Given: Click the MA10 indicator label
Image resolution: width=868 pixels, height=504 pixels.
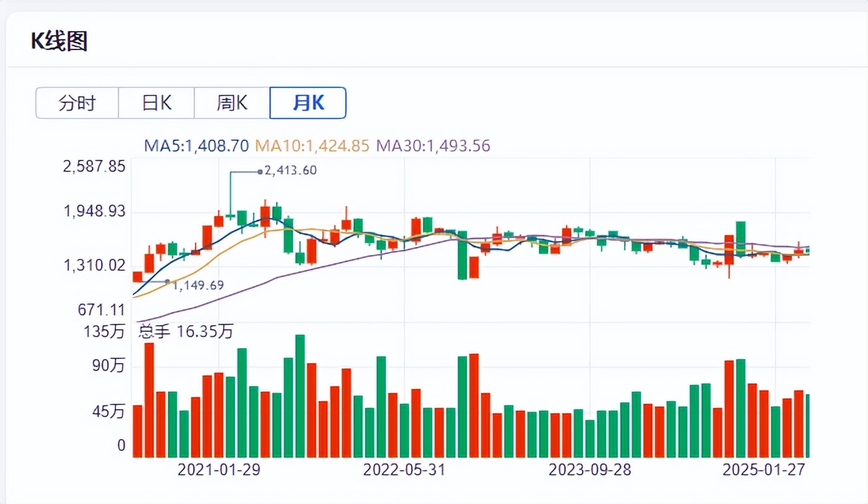Looking at the screenshot, I should click(312, 146).
